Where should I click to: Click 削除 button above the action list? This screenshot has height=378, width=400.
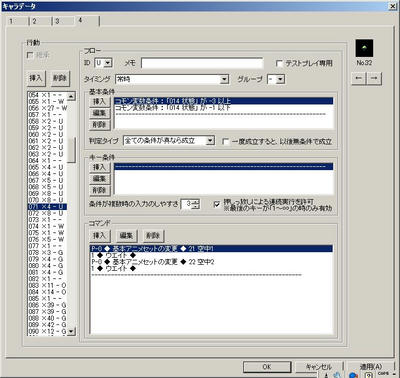(60, 78)
